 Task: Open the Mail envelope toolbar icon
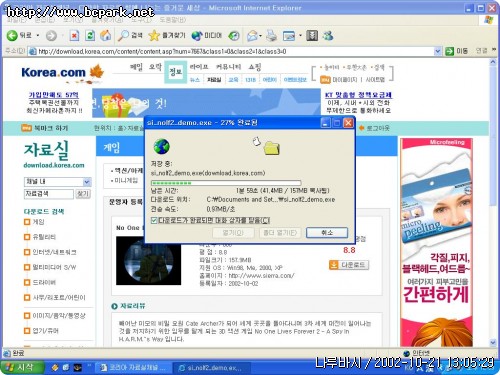point(252,36)
